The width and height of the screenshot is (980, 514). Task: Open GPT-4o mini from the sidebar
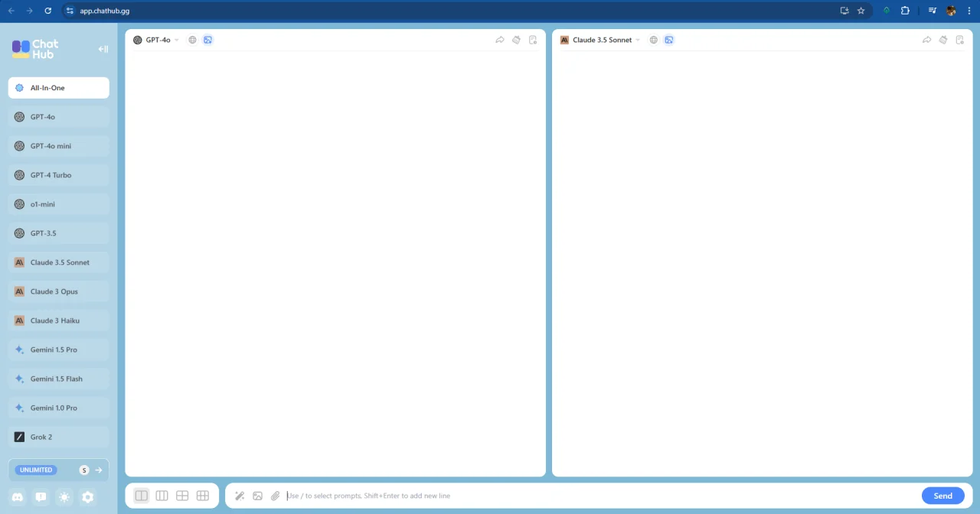point(59,146)
